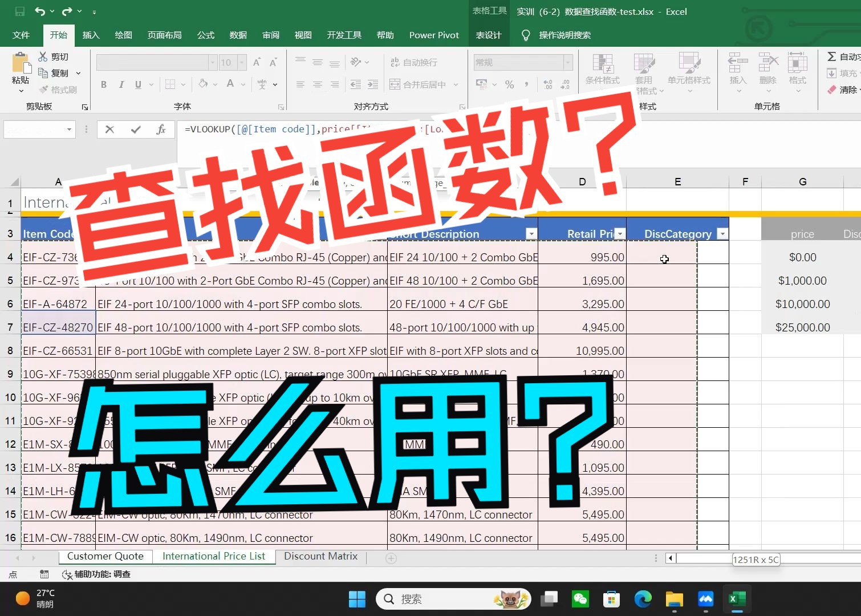Screen dimensions: 861x616
Task: Open the Discount Matrix sheet tab
Action: (320, 556)
